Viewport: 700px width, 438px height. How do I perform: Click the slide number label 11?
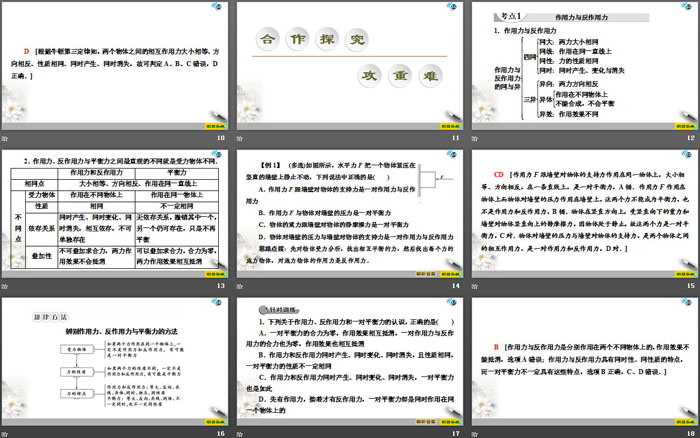click(x=455, y=138)
